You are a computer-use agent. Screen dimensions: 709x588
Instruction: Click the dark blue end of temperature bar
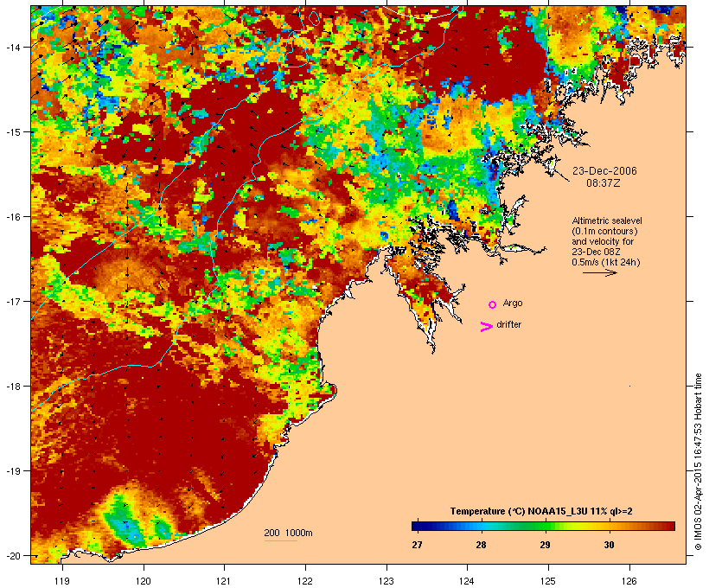416,526
